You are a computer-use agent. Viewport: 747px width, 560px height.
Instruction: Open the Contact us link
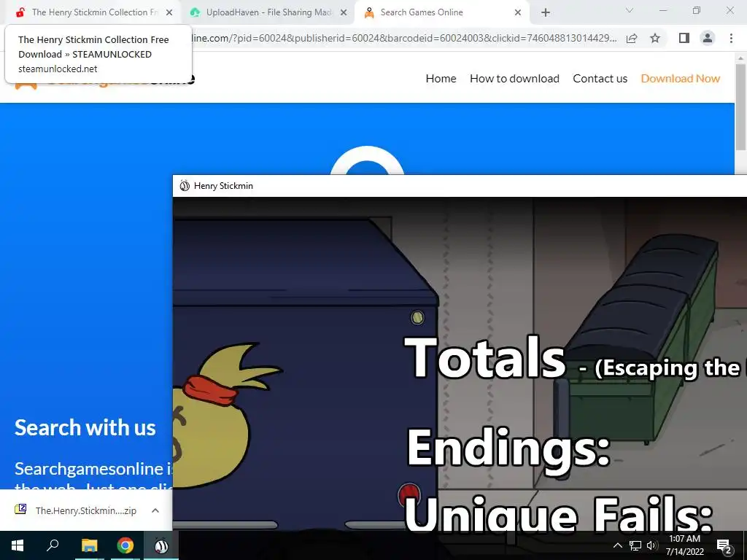pos(600,79)
